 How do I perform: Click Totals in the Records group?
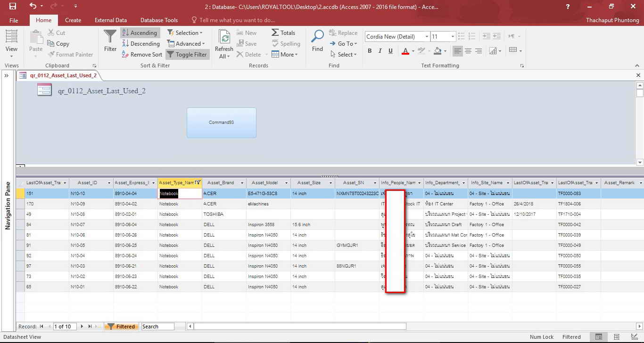[283, 33]
